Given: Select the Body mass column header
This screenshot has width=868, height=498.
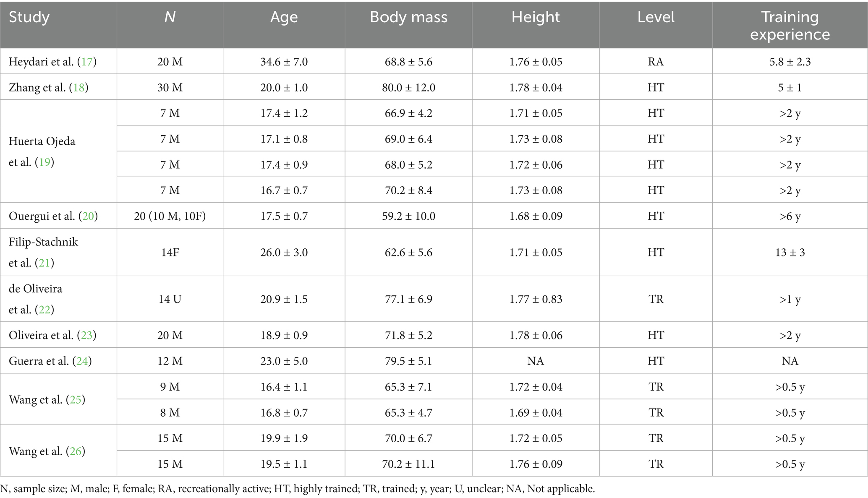Looking at the screenshot, I should tap(408, 18).
